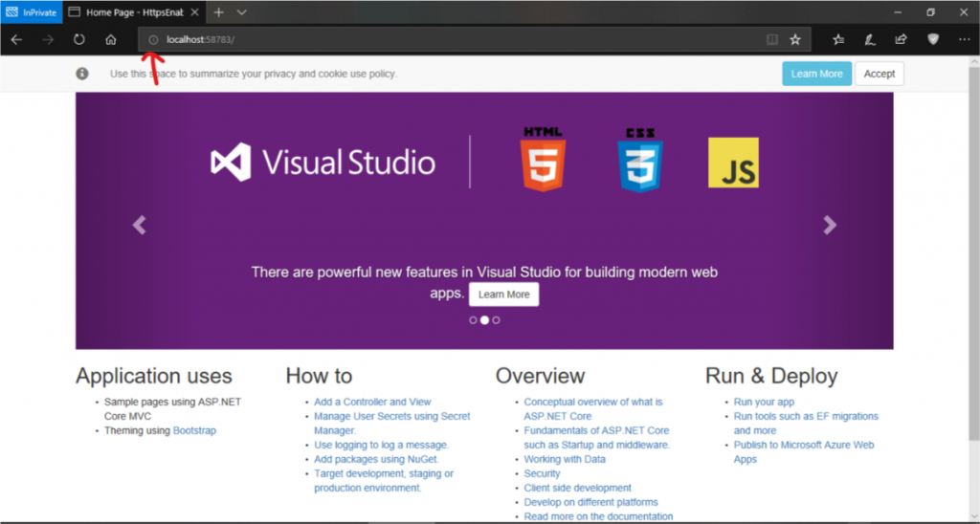Image resolution: width=980 pixels, height=524 pixels.
Task: Show site information icon in address bar
Action: 153,39
